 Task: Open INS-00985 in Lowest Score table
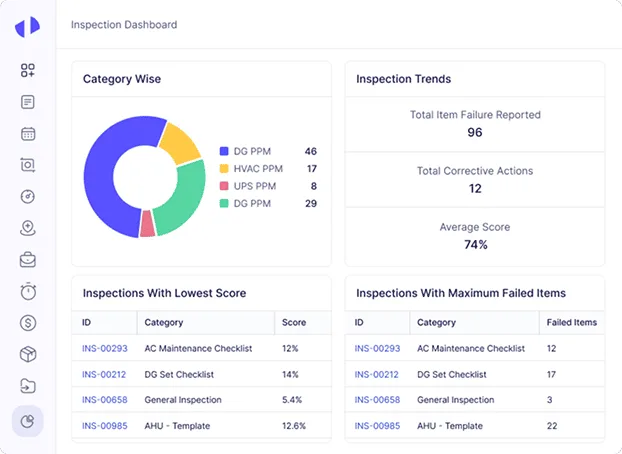point(105,426)
